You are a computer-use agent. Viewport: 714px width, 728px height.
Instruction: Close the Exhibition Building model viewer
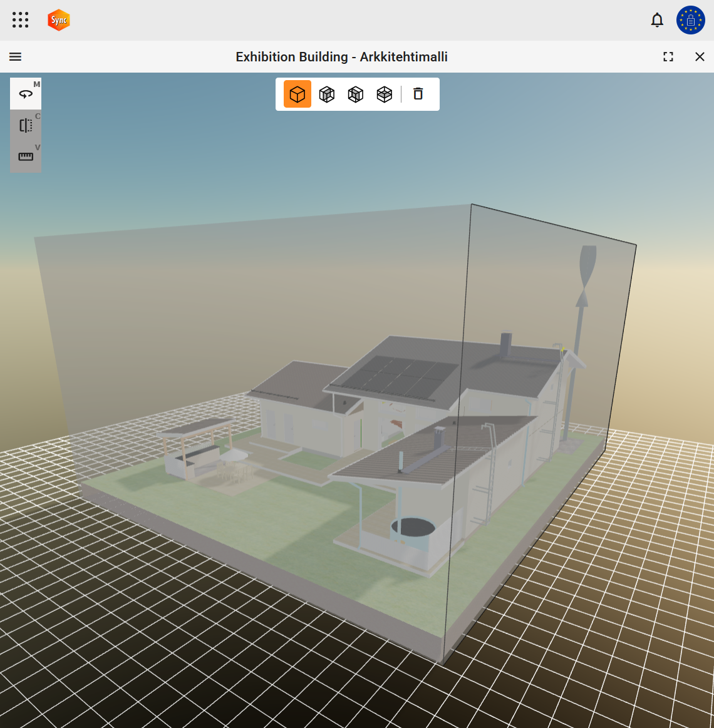point(700,57)
